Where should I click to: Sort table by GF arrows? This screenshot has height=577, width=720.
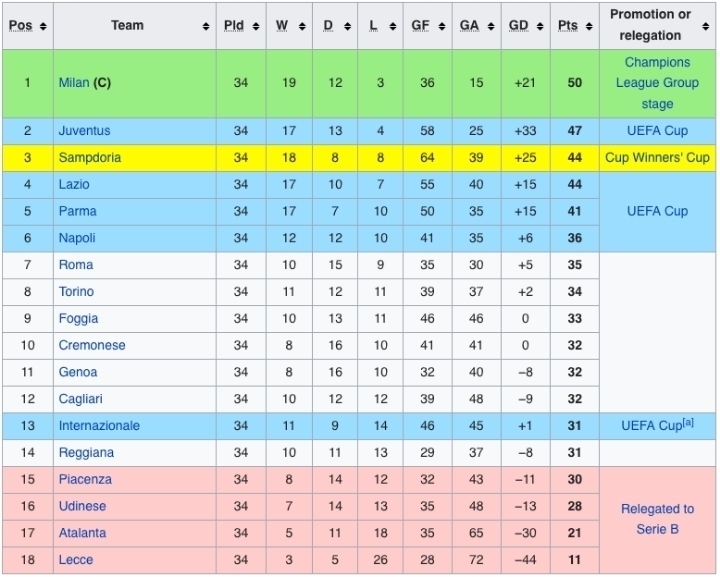[443, 26]
